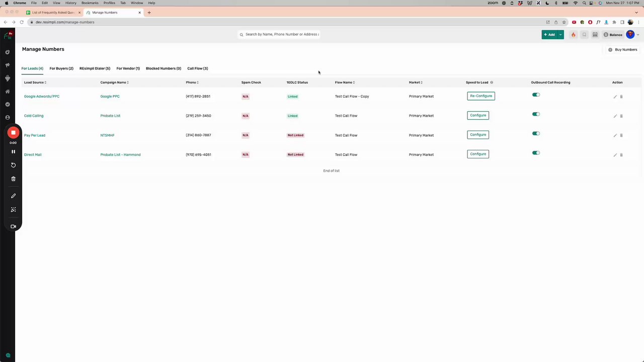This screenshot has height=362, width=644.
Task: Open the person contacts icon in sidebar
Action: click(x=8, y=118)
